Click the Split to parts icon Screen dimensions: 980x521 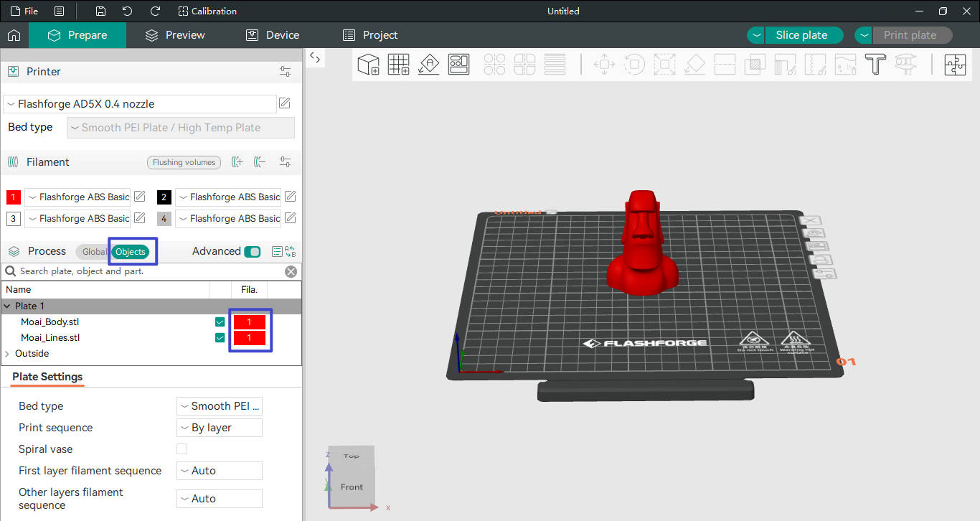tap(524, 65)
